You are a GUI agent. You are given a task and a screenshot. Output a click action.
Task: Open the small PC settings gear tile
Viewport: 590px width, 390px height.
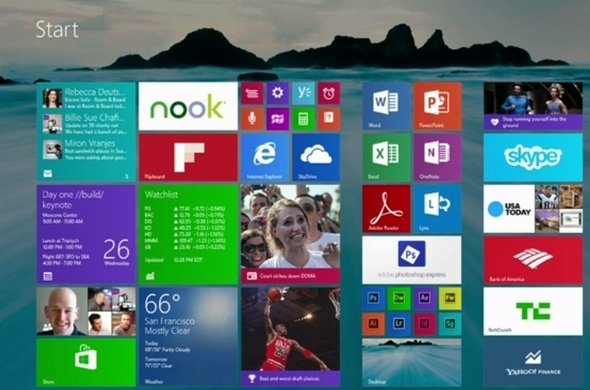coord(278,93)
